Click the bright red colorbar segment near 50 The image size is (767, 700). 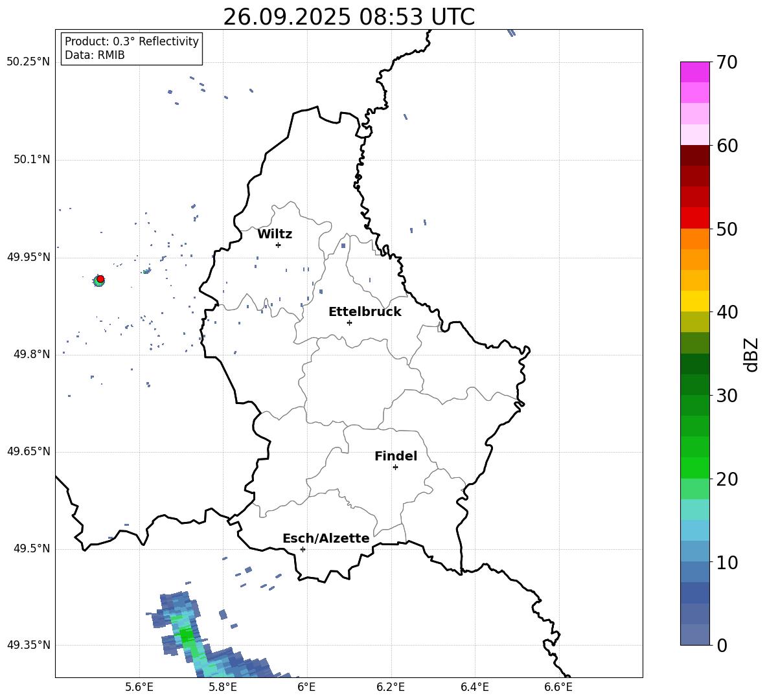(694, 218)
